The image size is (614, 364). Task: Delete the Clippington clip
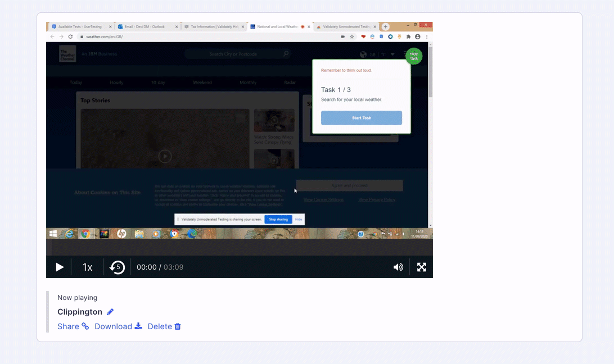164,326
